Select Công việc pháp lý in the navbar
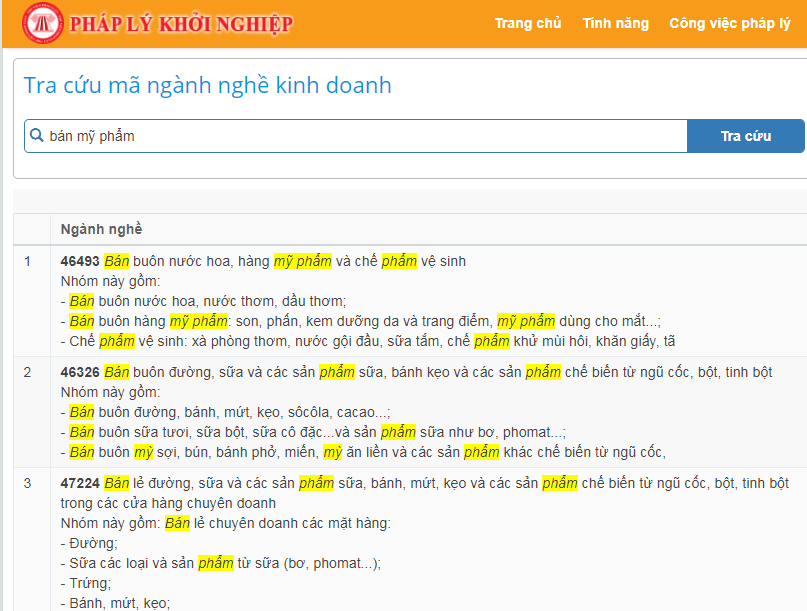 click(729, 23)
